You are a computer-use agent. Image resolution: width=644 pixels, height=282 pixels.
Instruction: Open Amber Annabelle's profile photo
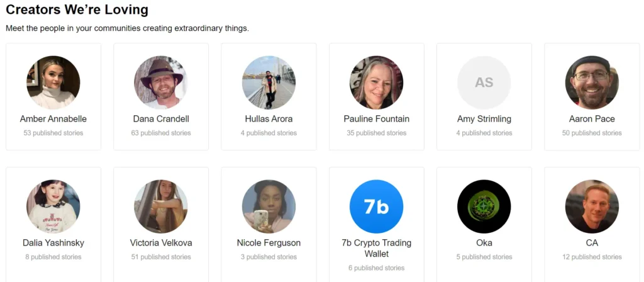(53, 82)
